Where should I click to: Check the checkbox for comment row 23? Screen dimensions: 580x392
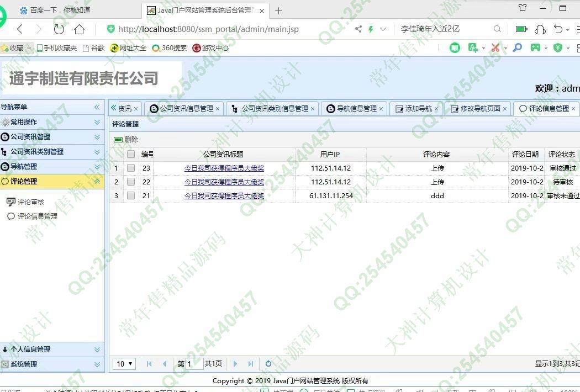click(x=131, y=168)
